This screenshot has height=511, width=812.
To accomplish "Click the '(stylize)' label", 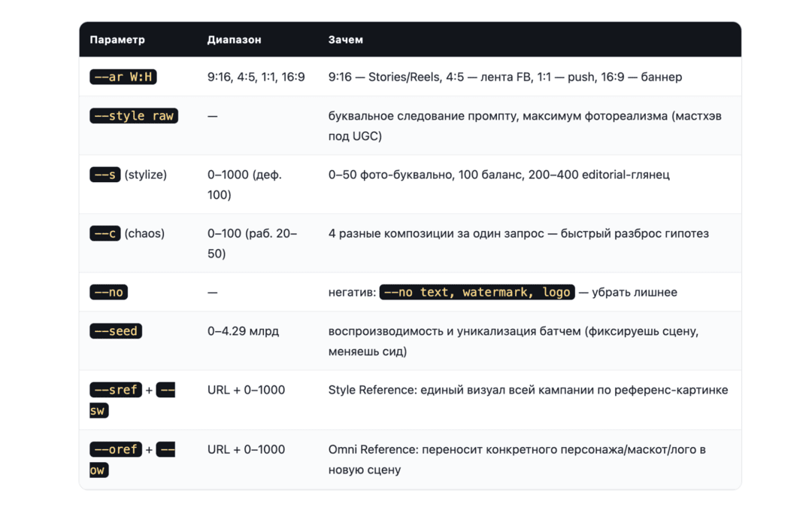I will (146, 175).
